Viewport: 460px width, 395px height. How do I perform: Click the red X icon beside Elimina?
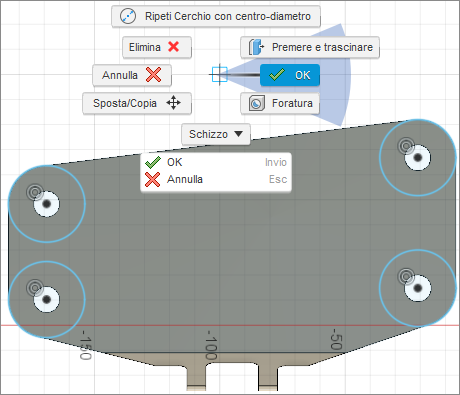pos(174,47)
